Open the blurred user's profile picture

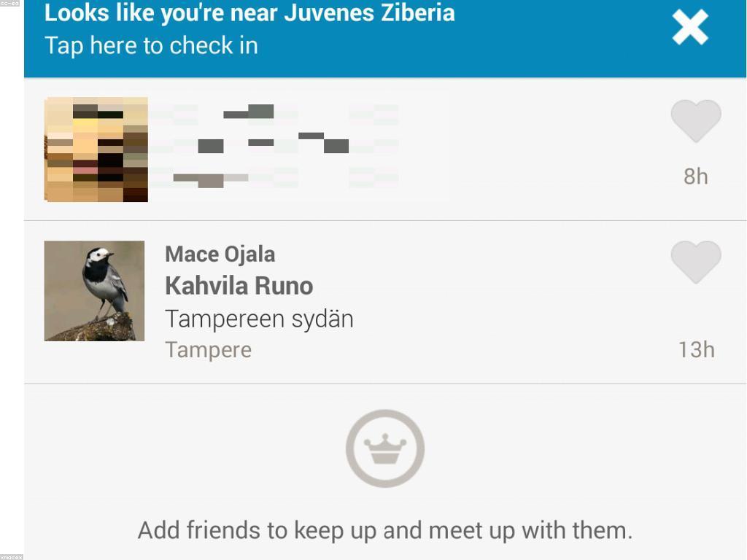click(x=96, y=149)
